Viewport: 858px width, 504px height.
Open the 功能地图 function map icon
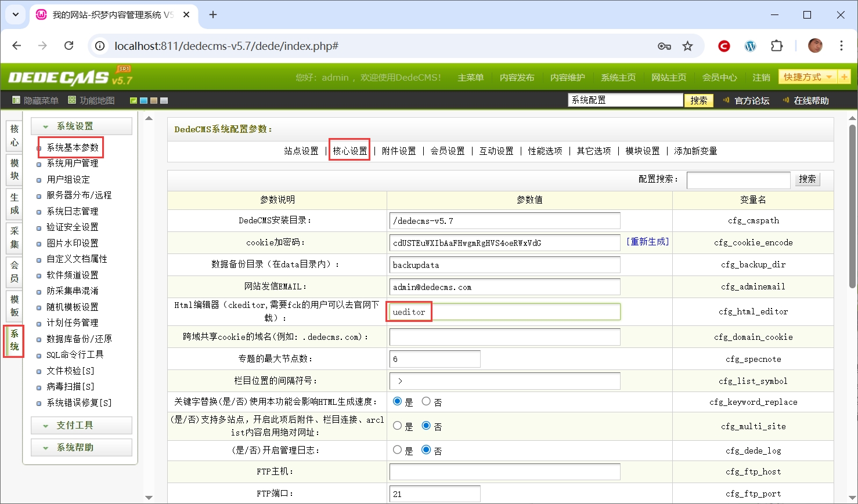coord(72,100)
